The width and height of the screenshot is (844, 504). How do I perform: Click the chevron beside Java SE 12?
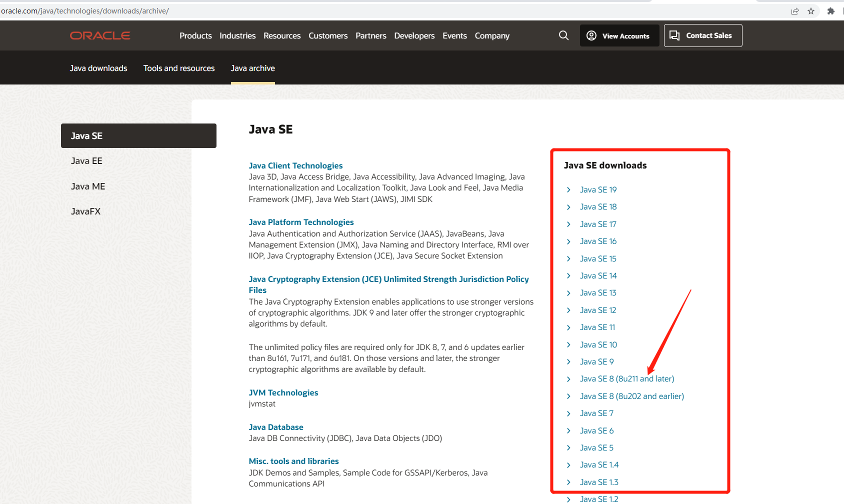(x=568, y=310)
